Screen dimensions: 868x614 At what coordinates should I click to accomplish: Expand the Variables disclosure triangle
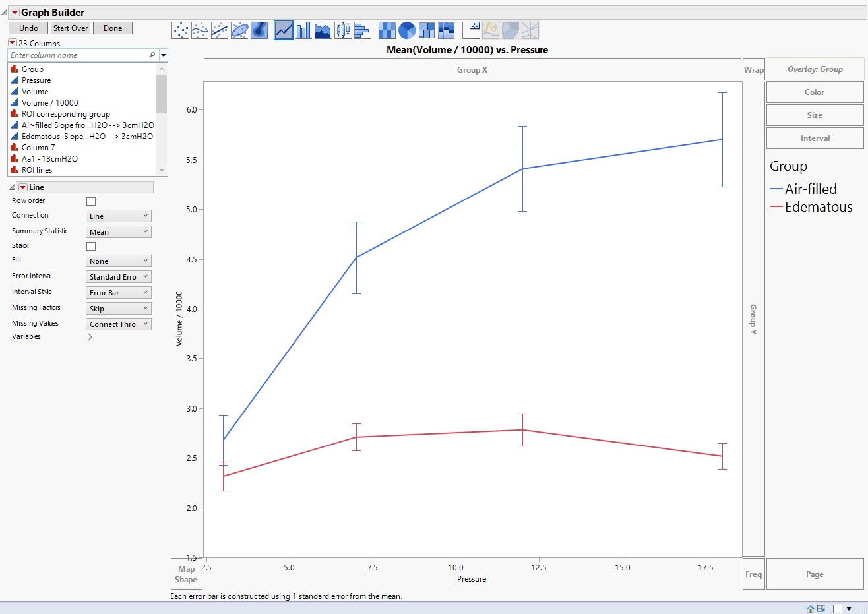pos(90,337)
